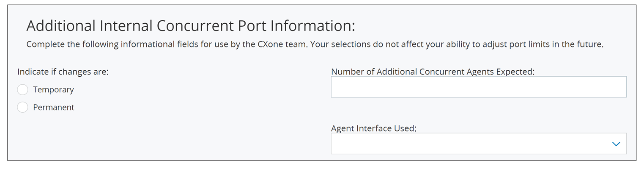Click the "Temporary" option label text
This screenshot has width=644, height=169.
53,90
